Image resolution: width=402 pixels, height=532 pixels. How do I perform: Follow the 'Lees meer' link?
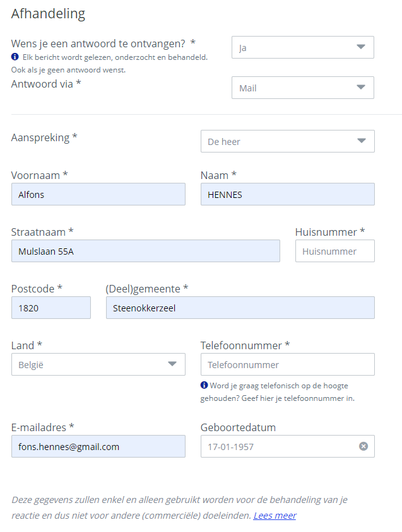tap(275, 516)
